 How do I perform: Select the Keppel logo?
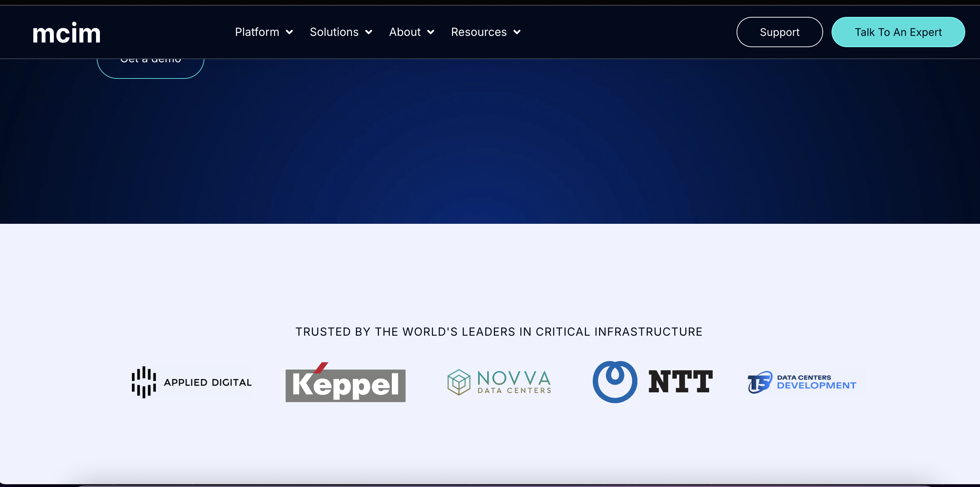(x=345, y=382)
